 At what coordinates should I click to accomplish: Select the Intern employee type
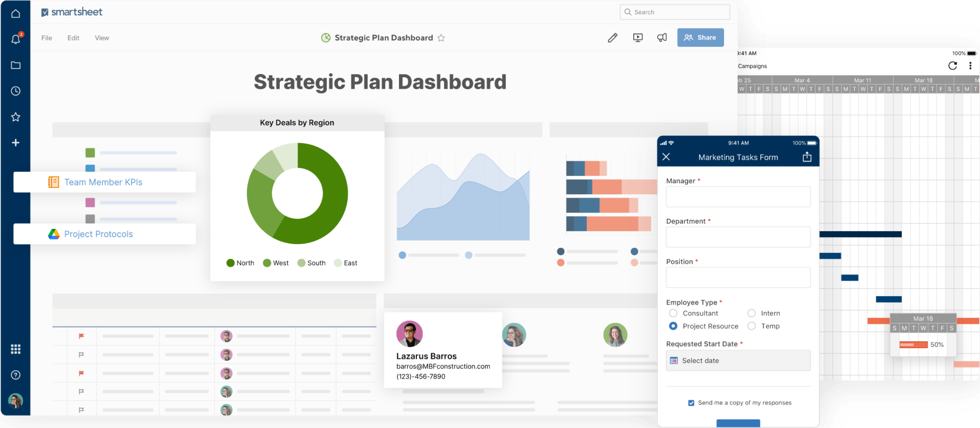pos(751,313)
